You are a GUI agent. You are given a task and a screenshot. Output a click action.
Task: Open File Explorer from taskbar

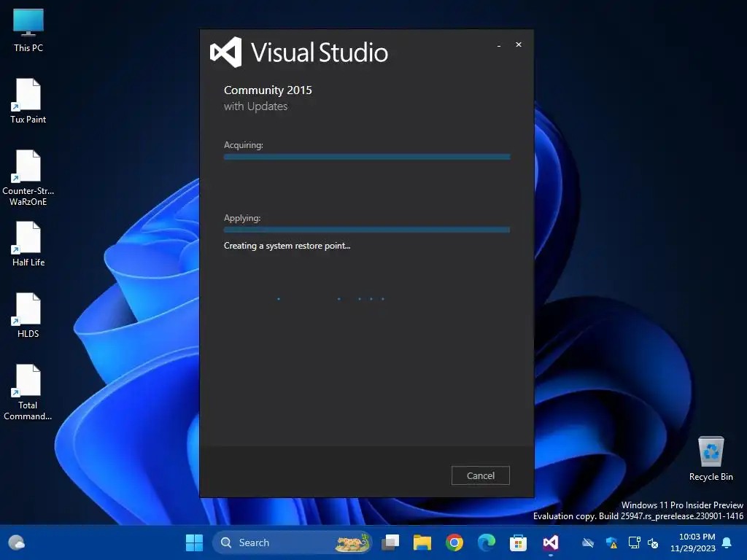pos(422,542)
